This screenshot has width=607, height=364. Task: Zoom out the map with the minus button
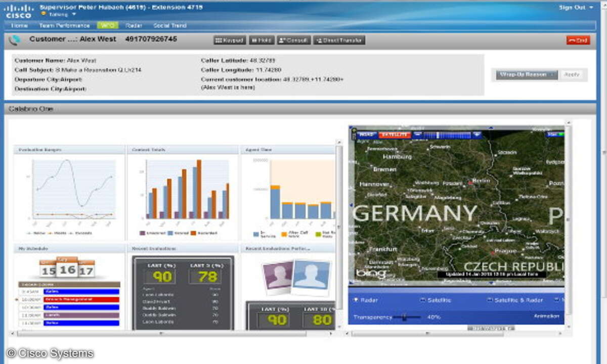click(x=417, y=135)
